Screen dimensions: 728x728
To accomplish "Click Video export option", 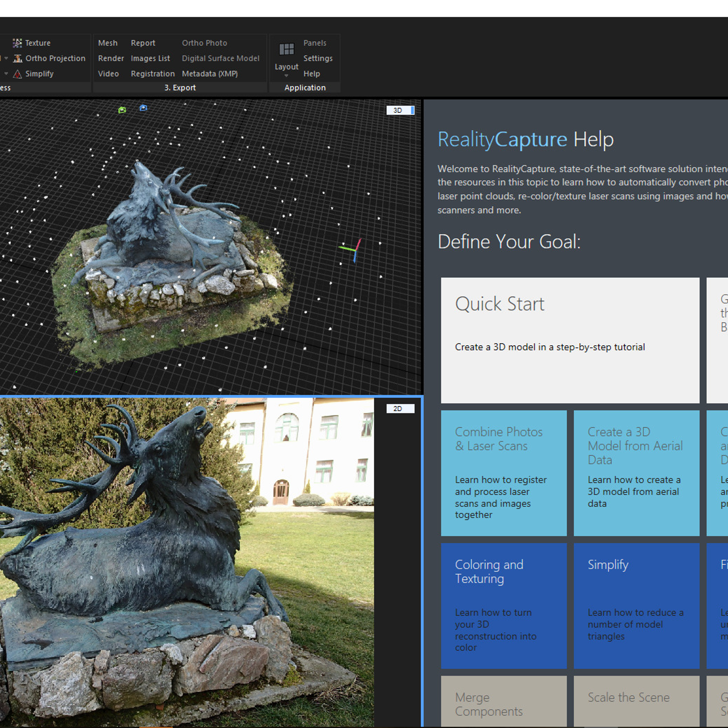I will 108,74.
